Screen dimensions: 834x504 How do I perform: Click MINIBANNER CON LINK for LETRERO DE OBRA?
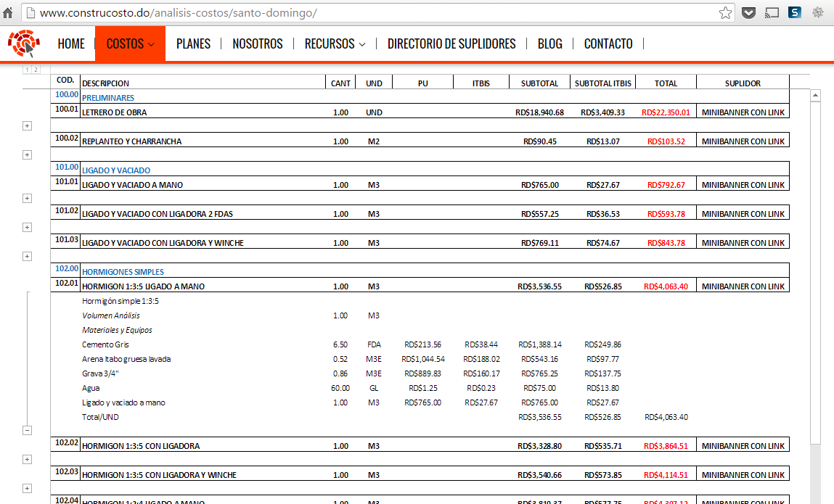click(x=743, y=112)
